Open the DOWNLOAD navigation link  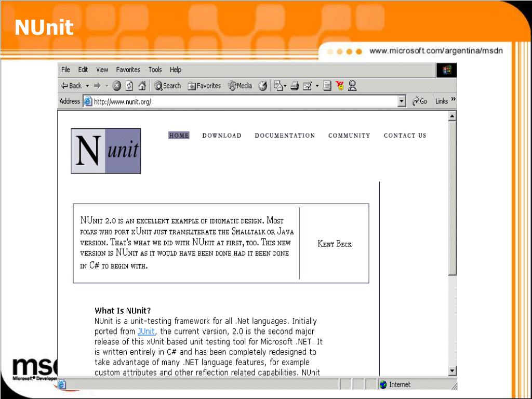[x=221, y=136]
